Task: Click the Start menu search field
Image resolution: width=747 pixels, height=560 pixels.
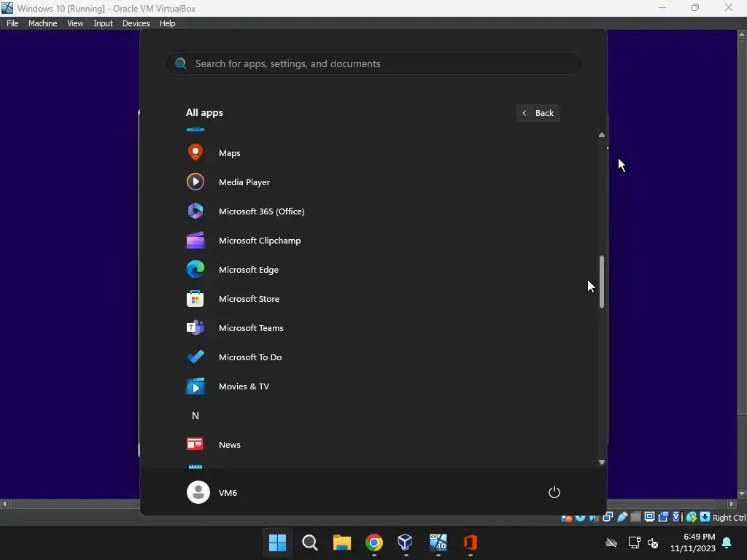Action: pos(373,63)
